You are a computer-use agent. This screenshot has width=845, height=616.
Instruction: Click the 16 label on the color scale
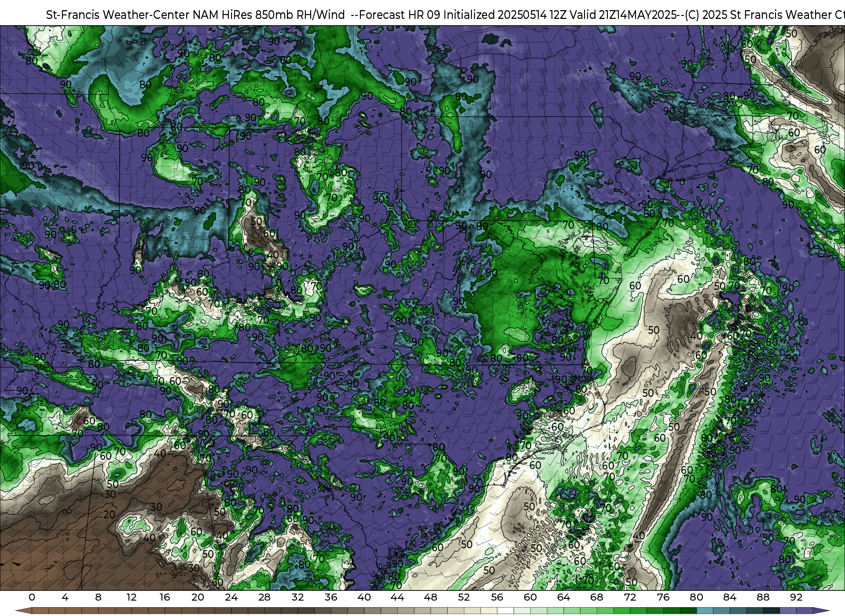coord(165,597)
